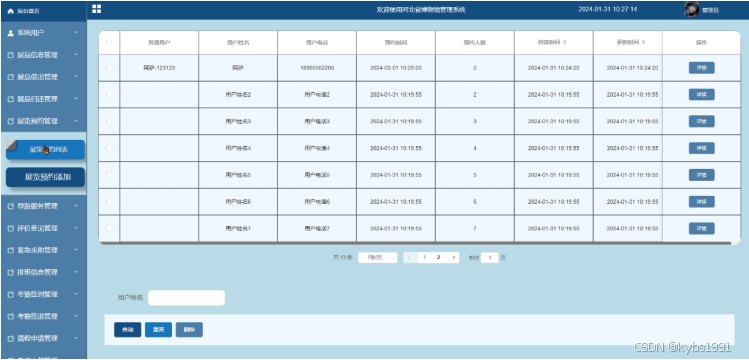This screenshot has width=749, height=360.
Task: Click the administrator avatar picture
Action: coord(691,10)
